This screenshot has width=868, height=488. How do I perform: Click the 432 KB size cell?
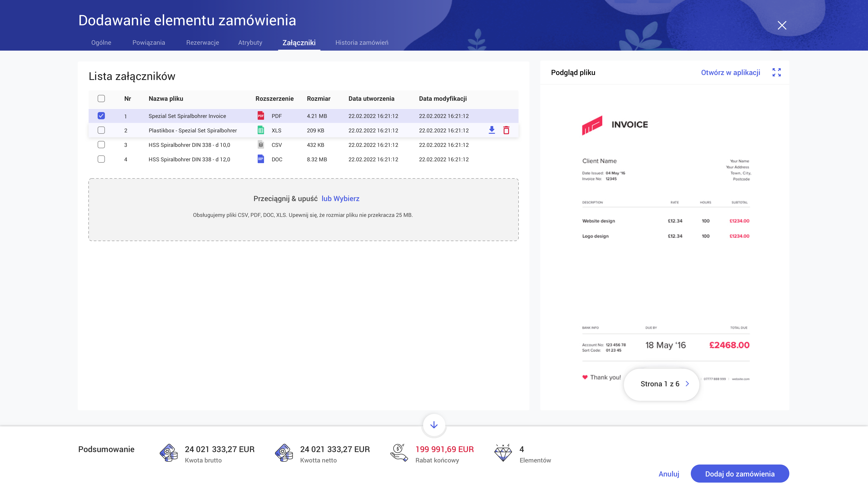point(315,145)
